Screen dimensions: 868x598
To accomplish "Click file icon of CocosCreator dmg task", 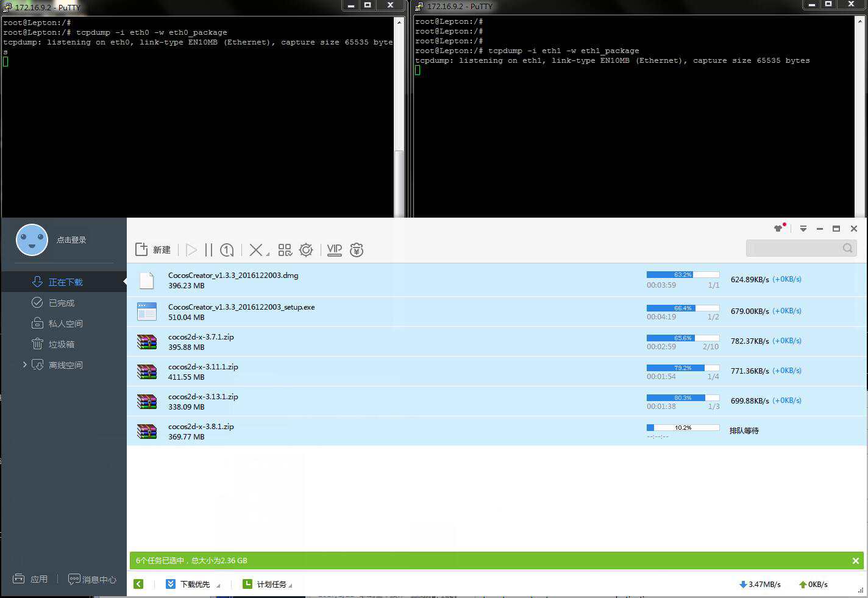I will click(x=147, y=280).
